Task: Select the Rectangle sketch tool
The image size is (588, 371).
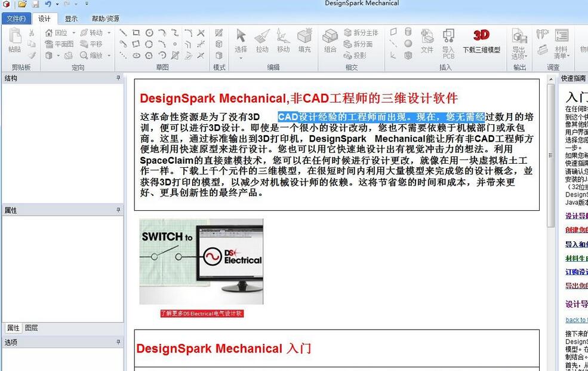Action: pyautogui.click(x=136, y=33)
